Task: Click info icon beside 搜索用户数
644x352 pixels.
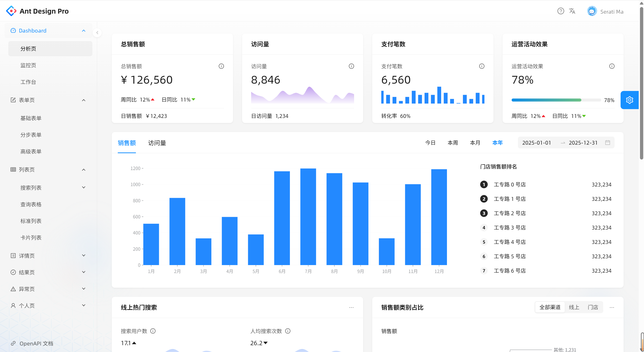Action: point(153,331)
